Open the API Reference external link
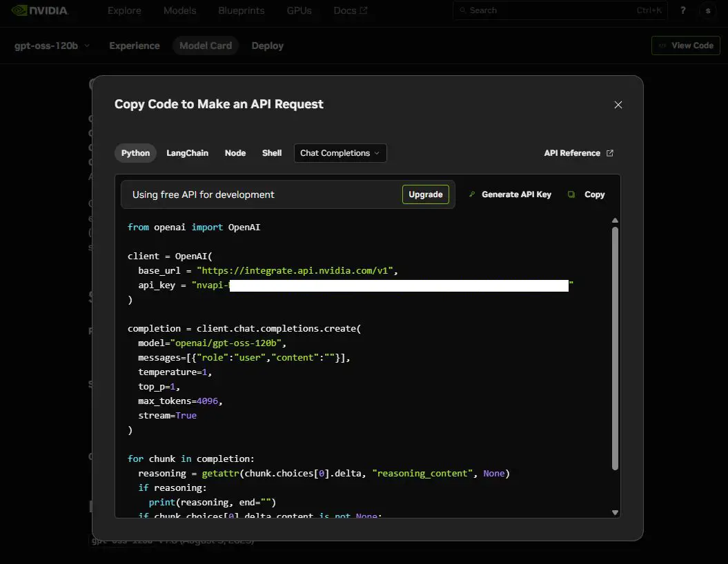The width and height of the screenshot is (728, 564). click(578, 153)
